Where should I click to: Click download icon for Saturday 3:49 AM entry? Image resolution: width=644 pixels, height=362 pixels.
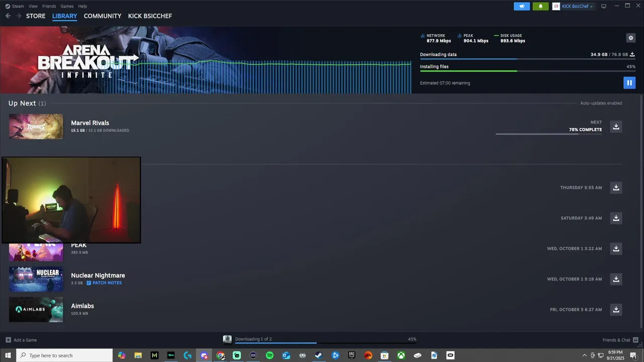click(x=616, y=218)
